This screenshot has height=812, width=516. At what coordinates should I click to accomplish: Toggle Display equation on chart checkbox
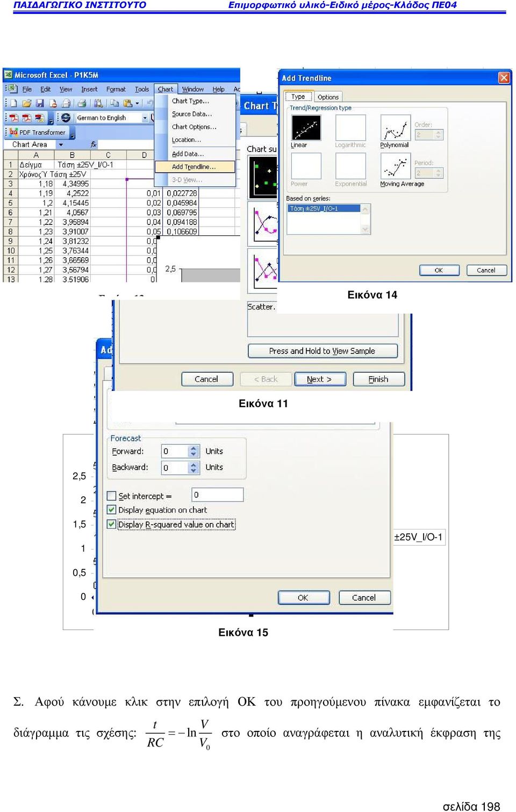tap(112, 510)
